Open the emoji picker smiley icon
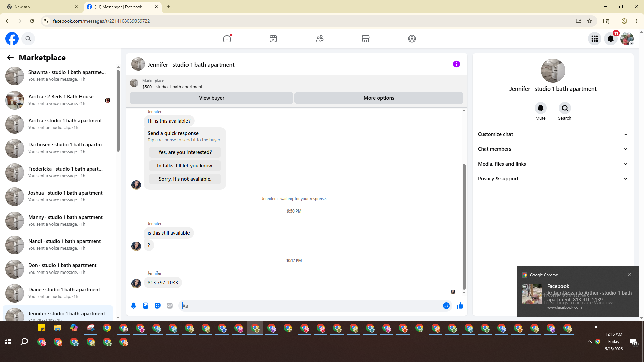Image resolution: width=644 pixels, height=362 pixels. pos(446,306)
